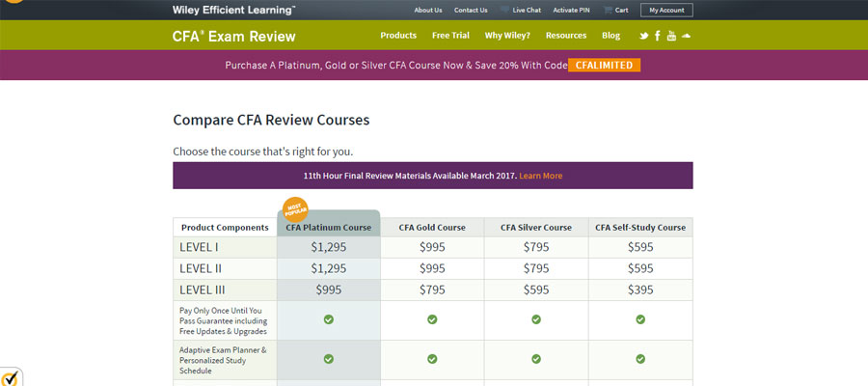Image resolution: width=868 pixels, height=386 pixels.
Task: Click the CFA Exam Review title
Action: (234, 37)
